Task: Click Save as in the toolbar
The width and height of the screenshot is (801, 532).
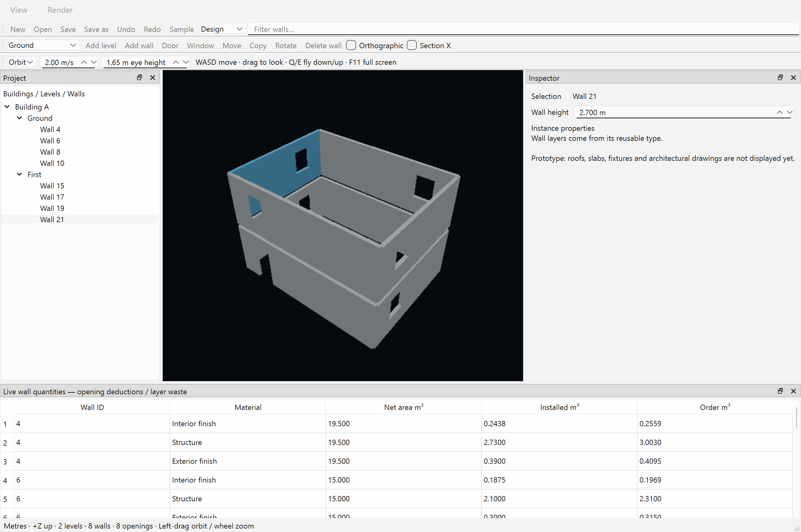Action: point(96,29)
